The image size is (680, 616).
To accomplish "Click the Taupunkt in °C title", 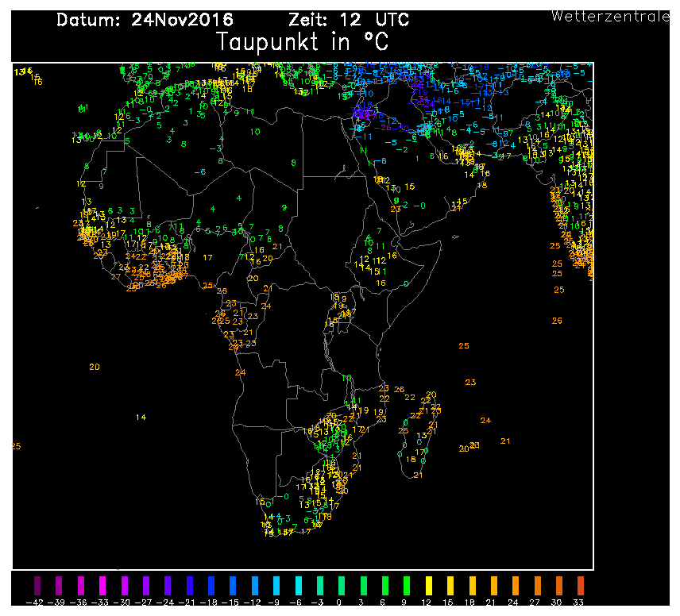I will [303, 41].
